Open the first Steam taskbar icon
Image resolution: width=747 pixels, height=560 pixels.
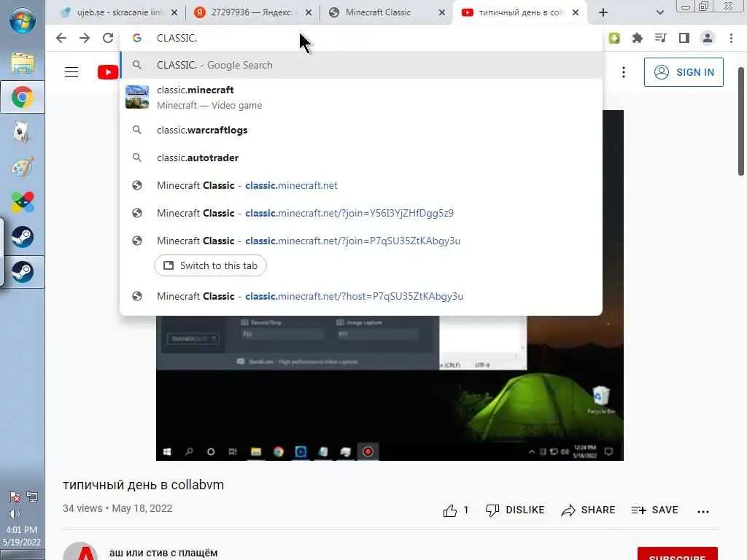coord(23,237)
